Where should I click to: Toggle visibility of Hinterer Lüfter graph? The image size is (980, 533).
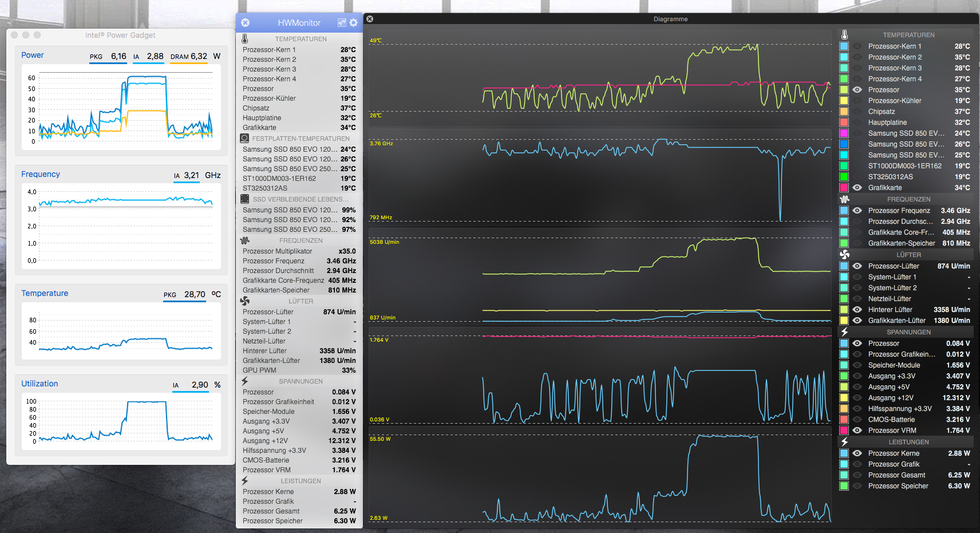coord(857,310)
